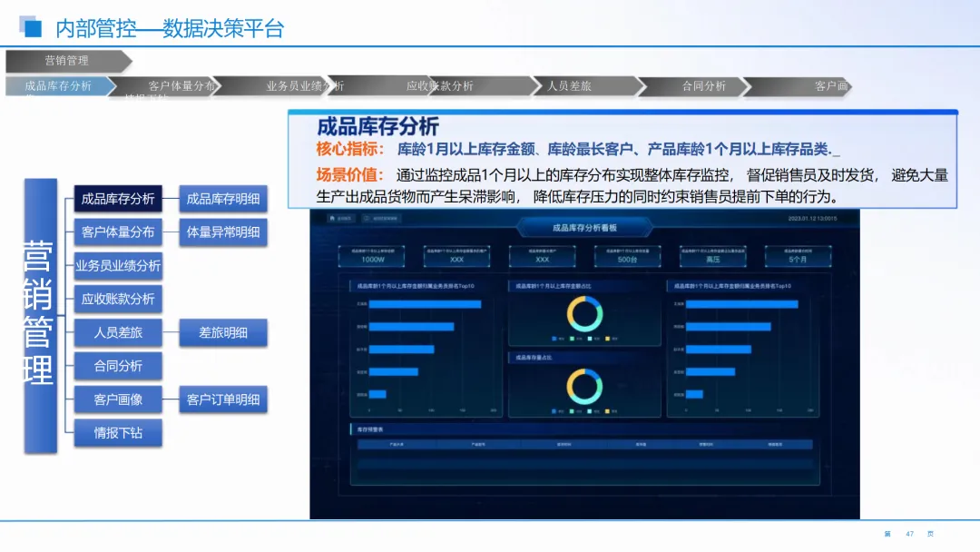Click the 成品库存分析看板 dashboard title banner

pos(584,228)
